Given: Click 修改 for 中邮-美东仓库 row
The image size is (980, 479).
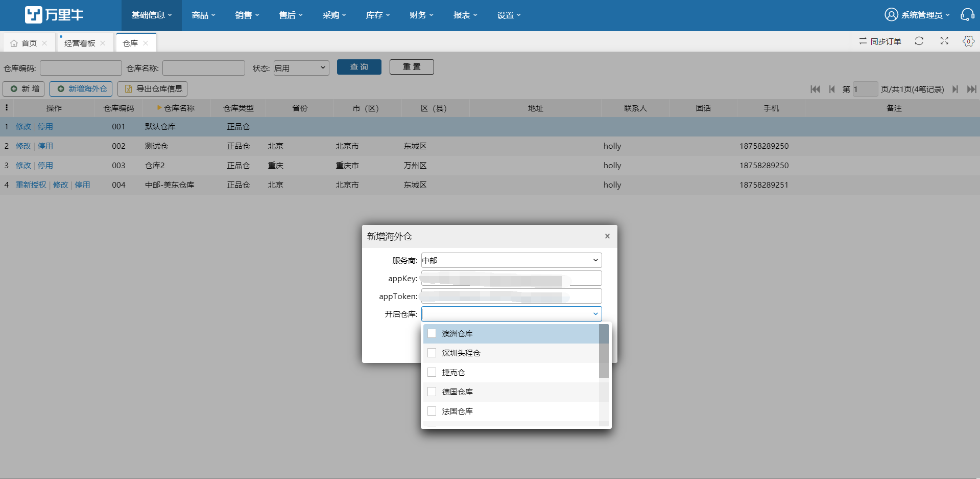Looking at the screenshot, I should [60, 185].
